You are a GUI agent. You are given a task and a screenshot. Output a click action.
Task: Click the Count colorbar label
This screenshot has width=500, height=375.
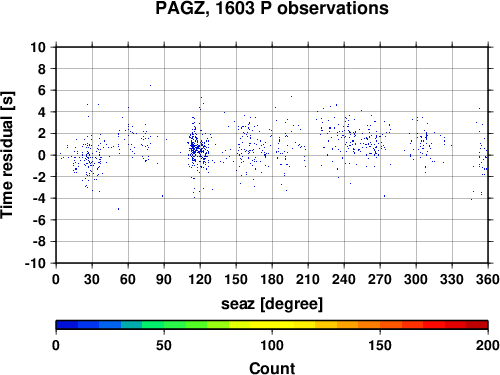[x=272, y=368]
